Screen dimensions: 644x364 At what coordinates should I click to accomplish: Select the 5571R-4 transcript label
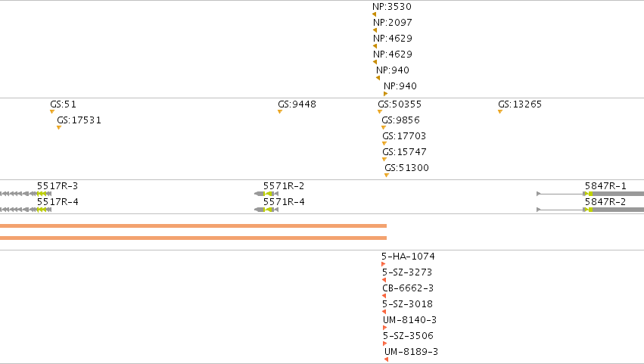pyautogui.click(x=284, y=202)
